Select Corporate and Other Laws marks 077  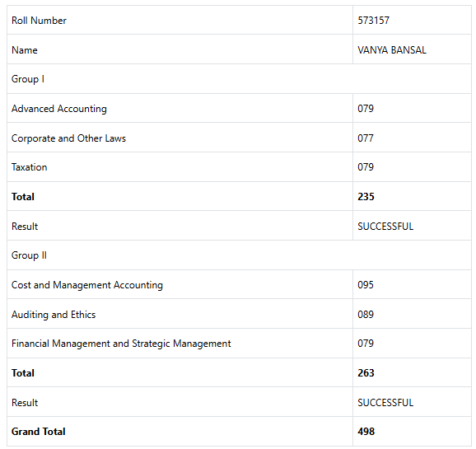pos(366,138)
